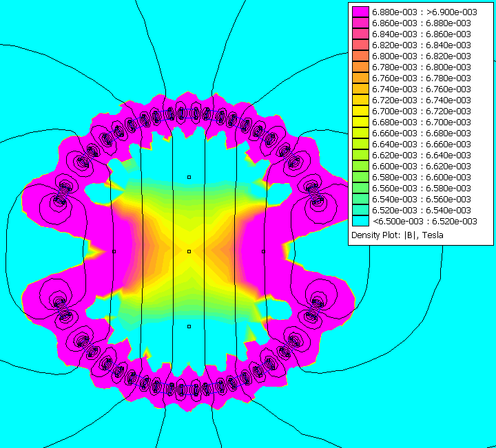Viewport: 496px width, 448px height.
Task: Select the 6.600e-003 : 6.620e-003 green swatch
Action: 360,166
